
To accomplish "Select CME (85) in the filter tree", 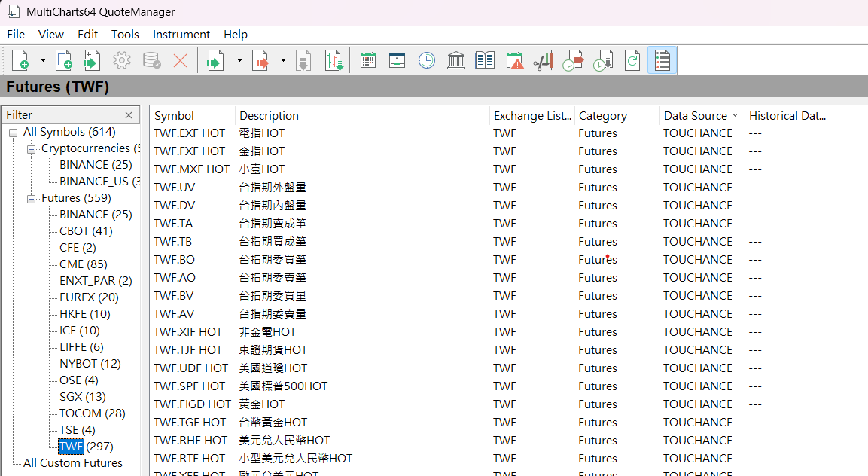I will click(83, 264).
